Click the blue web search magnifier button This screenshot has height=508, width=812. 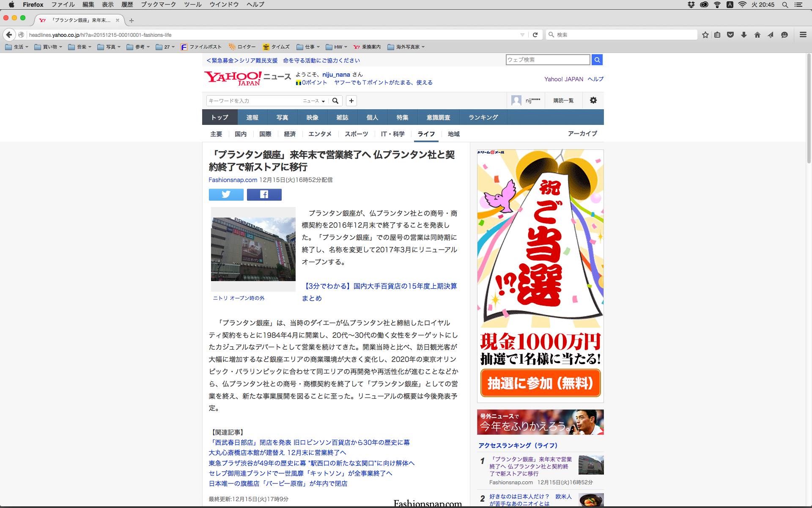coord(597,60)
